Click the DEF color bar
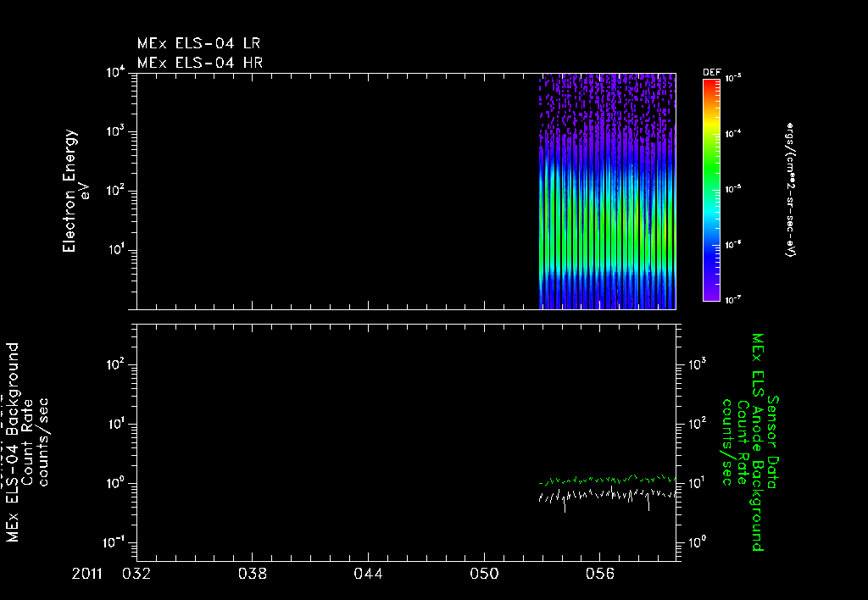Image resolution: width=868 pixels, height=600 pixels. (711, 190)
